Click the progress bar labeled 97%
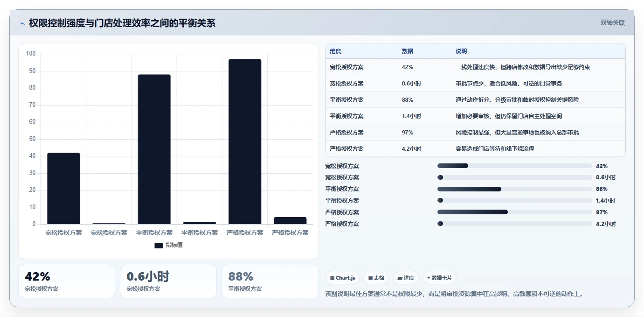The height and width of the screenshot is (317, 644). [515, 212]
